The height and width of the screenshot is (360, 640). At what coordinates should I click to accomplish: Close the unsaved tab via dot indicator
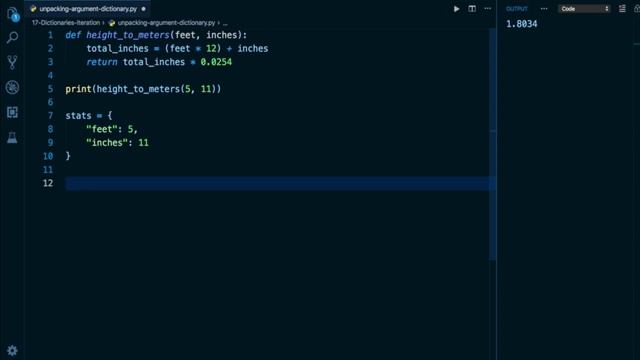point(143,9)
